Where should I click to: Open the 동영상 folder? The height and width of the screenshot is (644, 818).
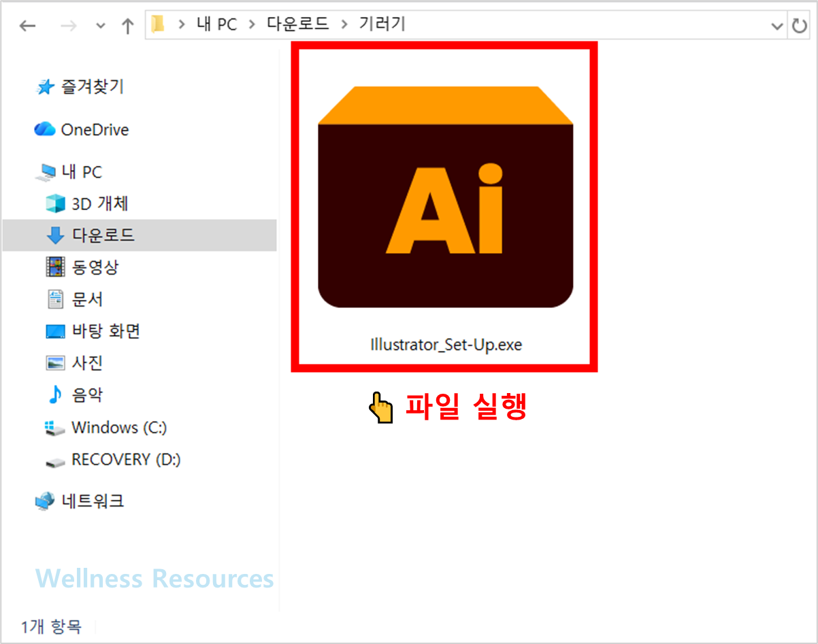pos(95,267)
